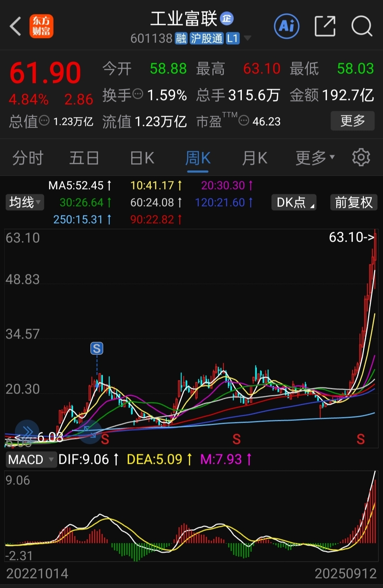Open the 东方财富 logo icon
Viewport: 383px width, 588px height.
click(41, 26)
